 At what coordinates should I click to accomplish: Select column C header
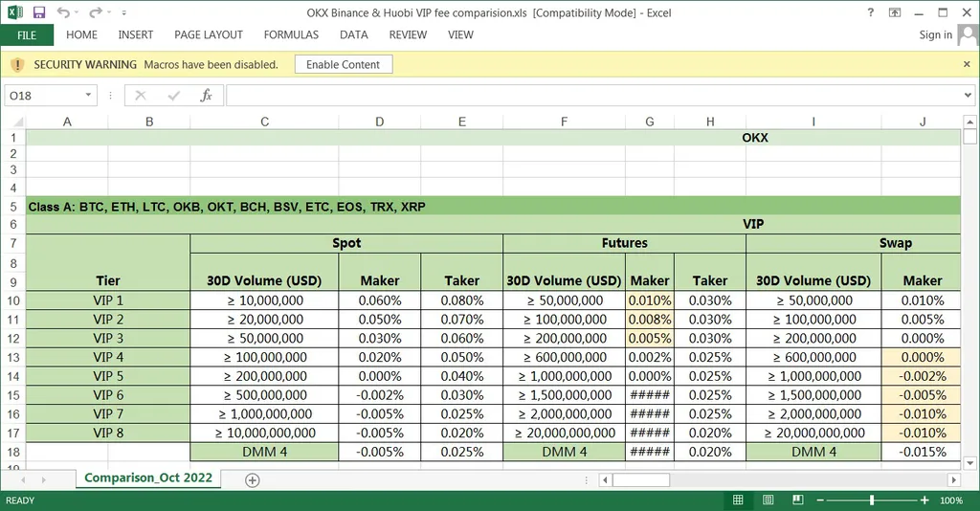click(264, 122)
